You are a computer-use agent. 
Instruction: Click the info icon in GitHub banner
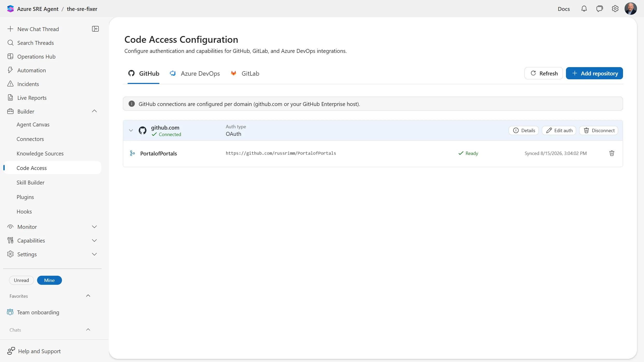(132, 104)
